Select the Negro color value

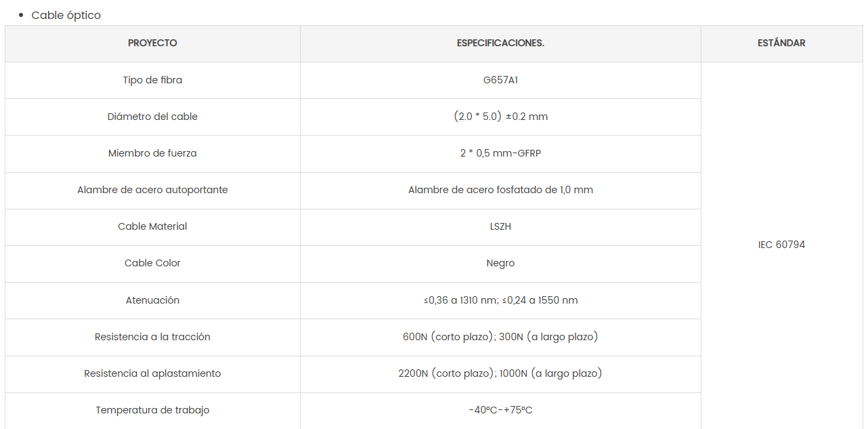click(x=500, y=263)
